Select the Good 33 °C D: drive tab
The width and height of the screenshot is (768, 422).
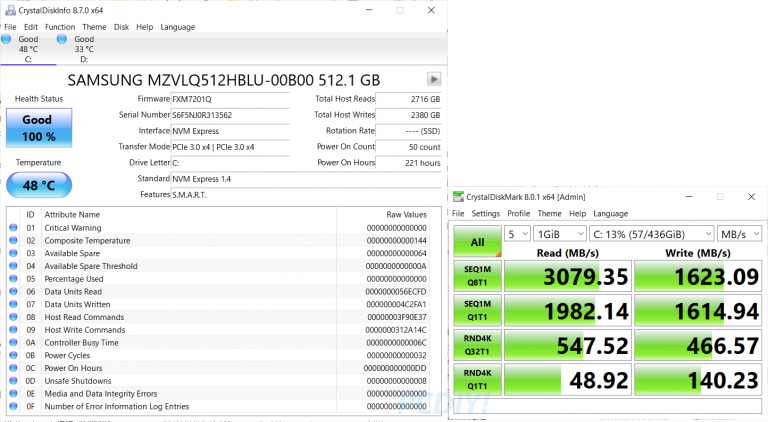coord(83,49)
